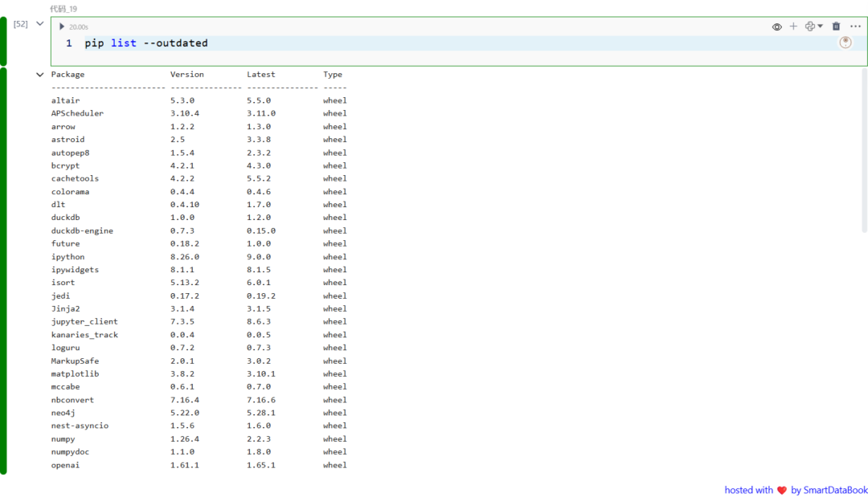
Task: Click the vertical scrollbar beside the output
Action: pyautogui.click(x=864, y=149)
